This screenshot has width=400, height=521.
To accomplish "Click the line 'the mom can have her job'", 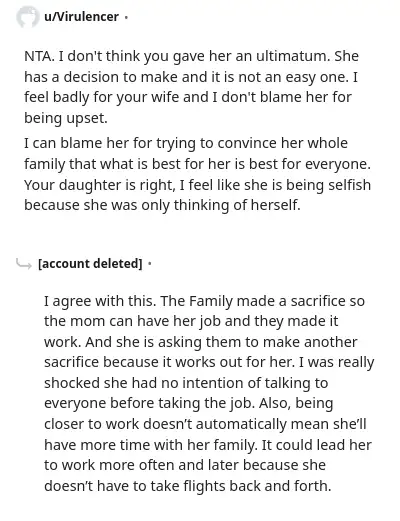I will click(191, 321).
